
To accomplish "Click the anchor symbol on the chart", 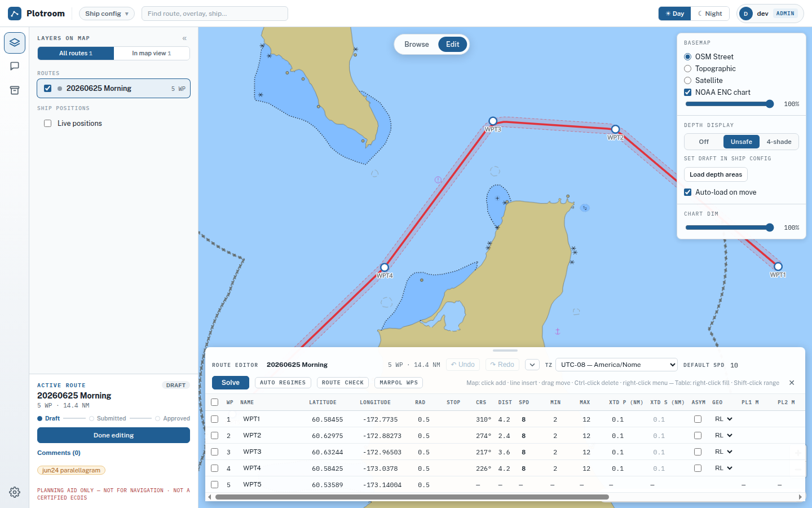I will pos(558,331).
